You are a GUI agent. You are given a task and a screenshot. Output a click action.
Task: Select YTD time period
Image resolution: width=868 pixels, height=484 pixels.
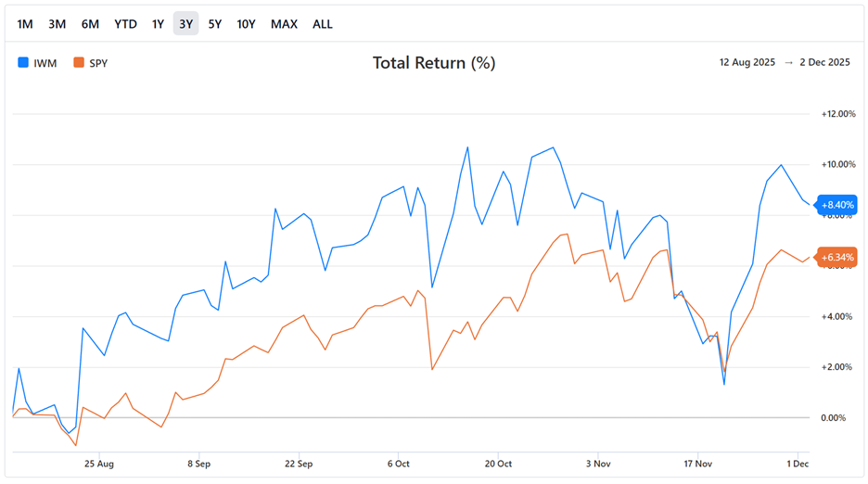[125, 24]
